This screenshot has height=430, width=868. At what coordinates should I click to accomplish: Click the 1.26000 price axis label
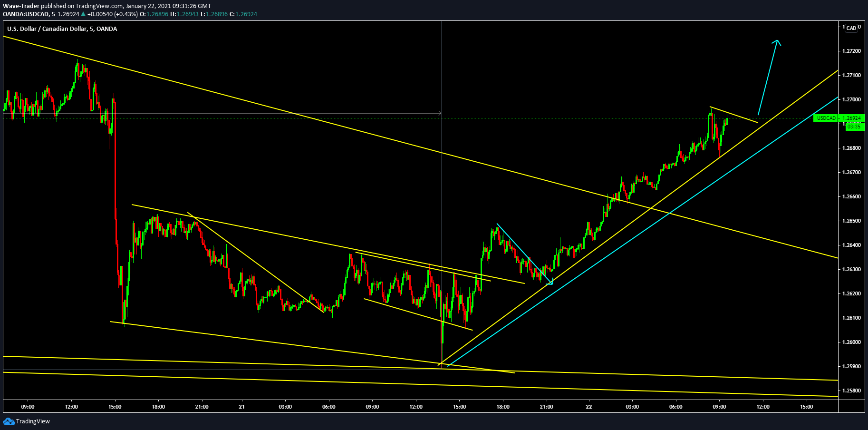(x=851, y=342)
